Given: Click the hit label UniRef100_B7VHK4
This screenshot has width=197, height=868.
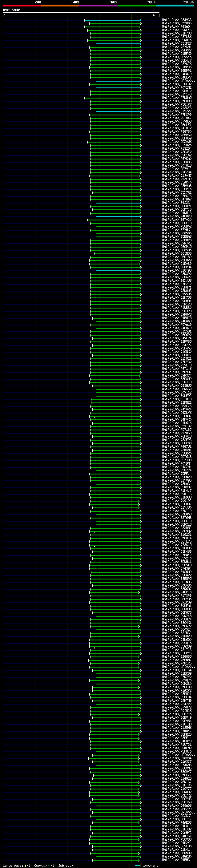Looking at the screenshot, I should click(x=177, y=230).
